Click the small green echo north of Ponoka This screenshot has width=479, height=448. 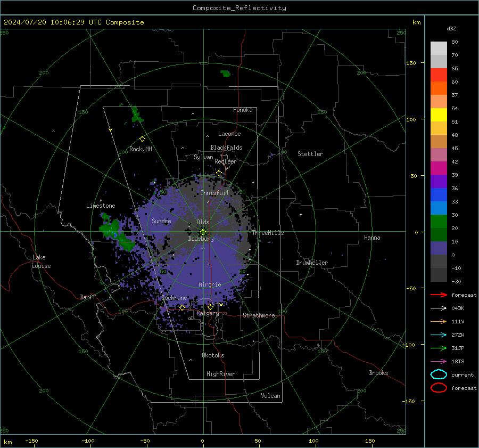[x=226, y=74]
